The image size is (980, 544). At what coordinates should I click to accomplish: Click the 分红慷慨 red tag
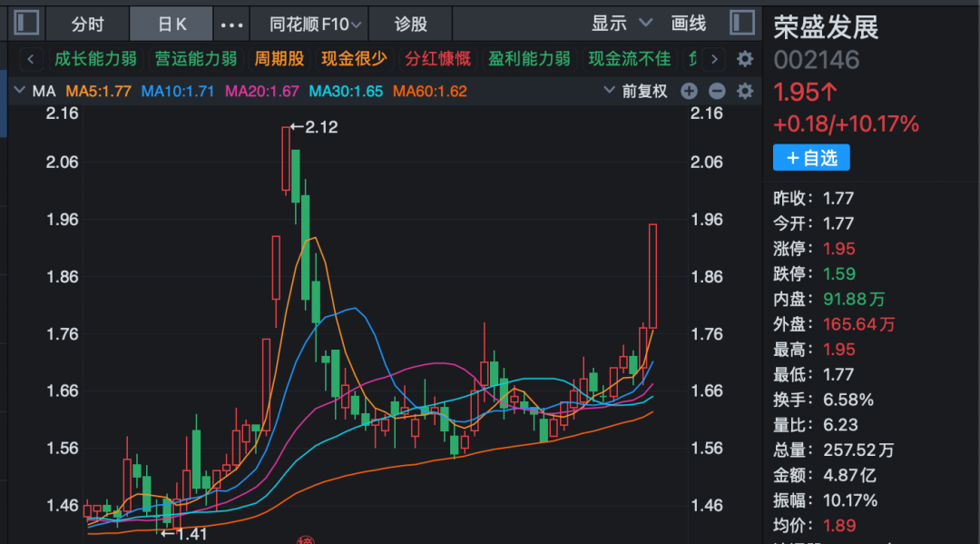tap(438, 59)
